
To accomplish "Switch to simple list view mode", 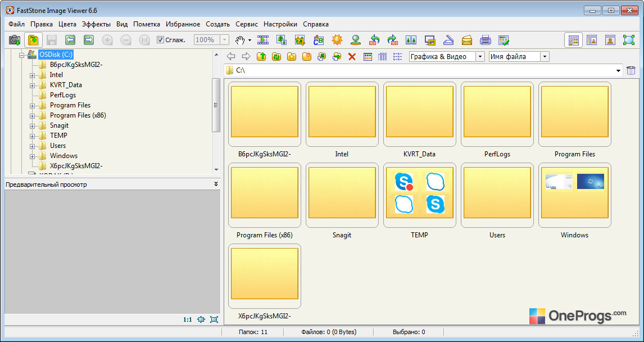I will point(397,57).
